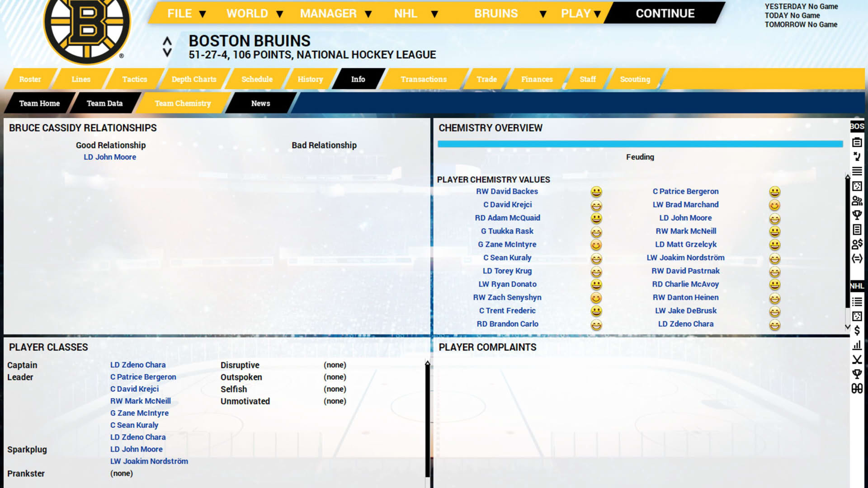Switch to the Roster tab
868x488 pixels.
click(30, 79)
